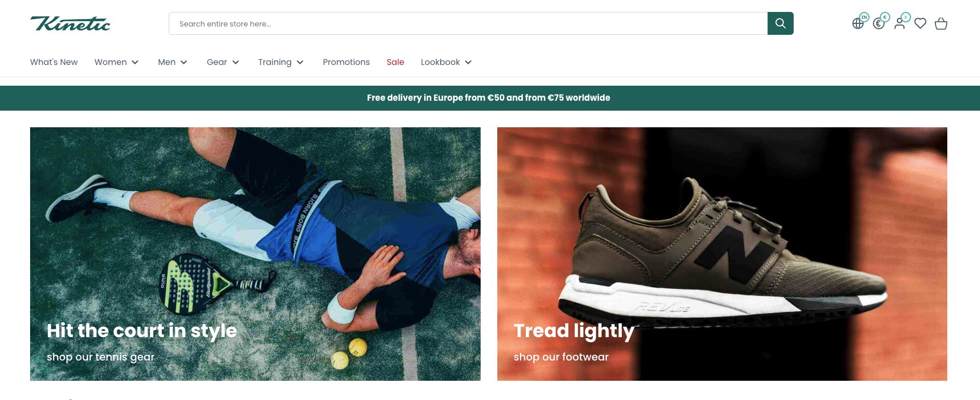Click the Kinetic logo
The height and width of the screenshot is (400, 980).
70,24
